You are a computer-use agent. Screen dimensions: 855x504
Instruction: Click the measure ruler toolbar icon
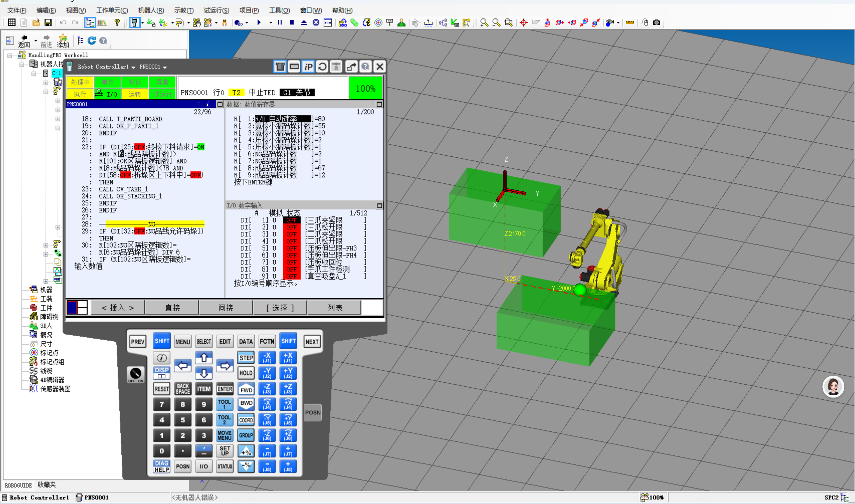[x=630, y=22]
